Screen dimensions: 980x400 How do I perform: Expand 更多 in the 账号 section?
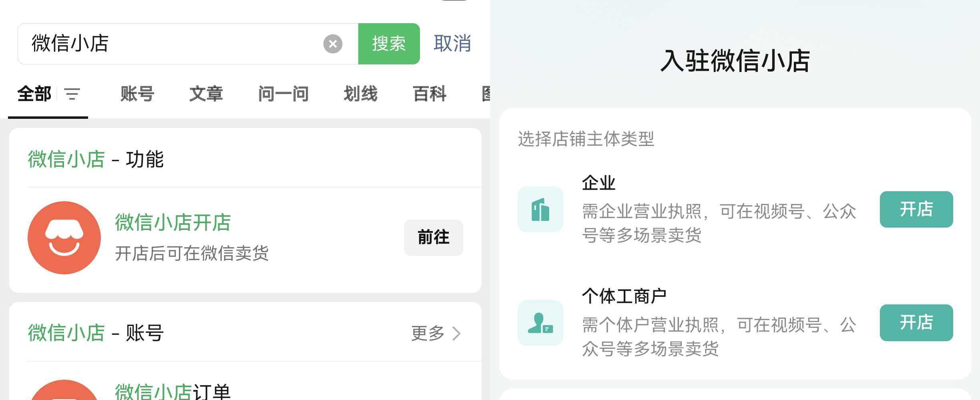(x=436, y=333)
